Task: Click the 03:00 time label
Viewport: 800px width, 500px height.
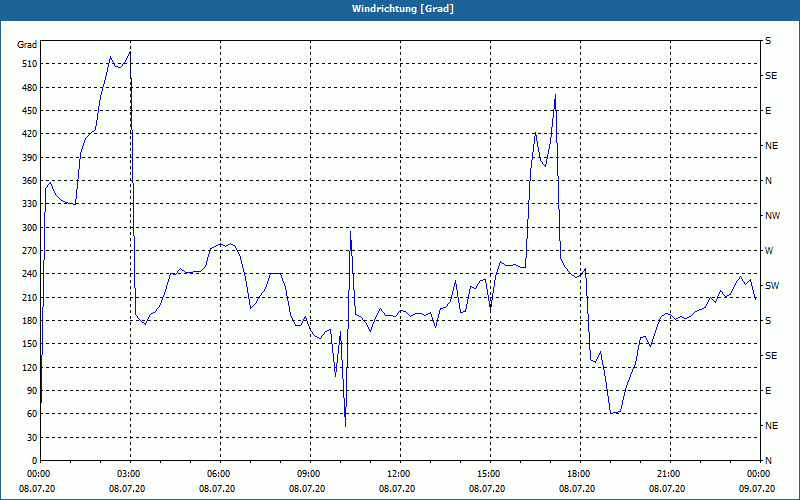Action: click(x=131, y=474)
